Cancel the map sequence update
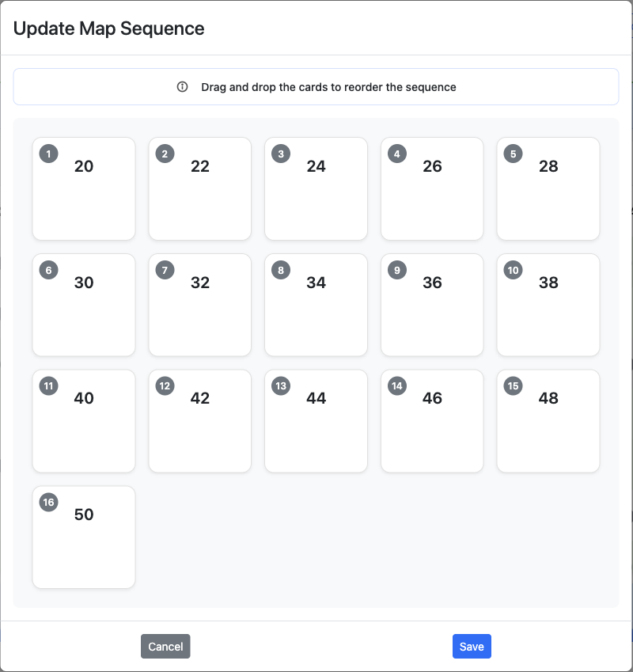 (x=165, y=647)
